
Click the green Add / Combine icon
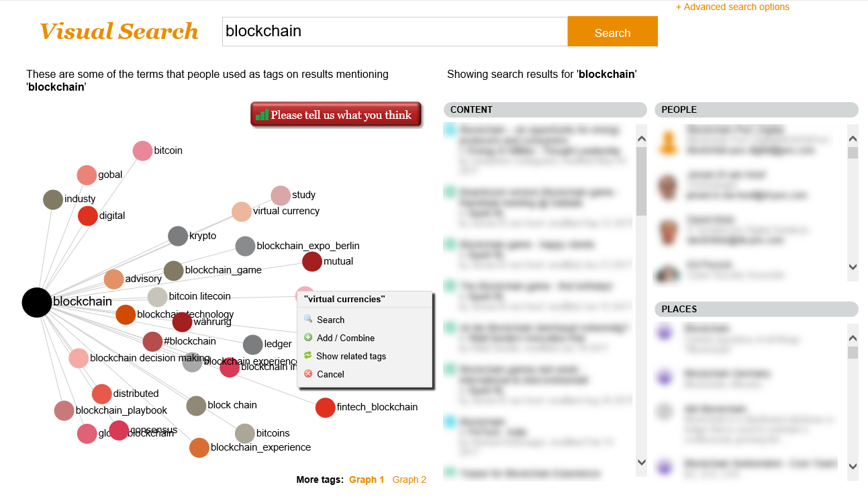click(x=308, y=338)
